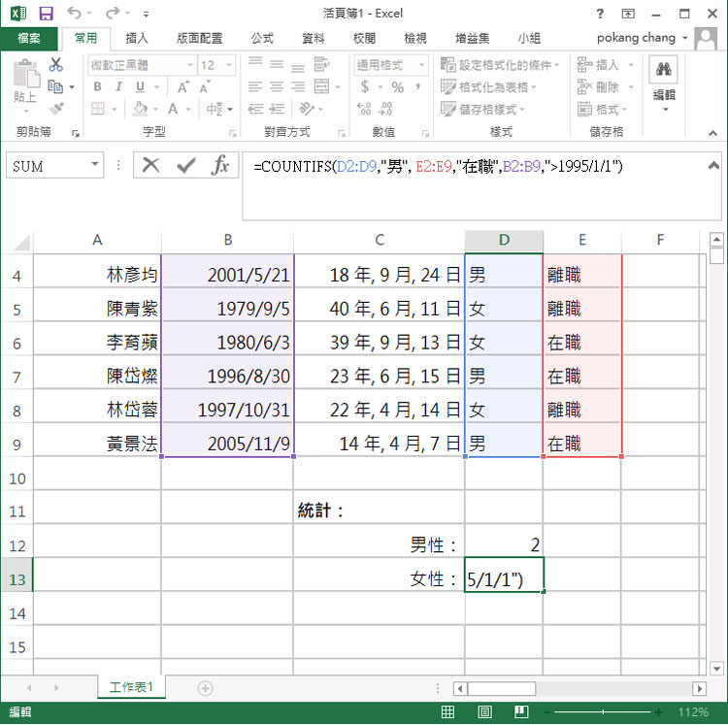The image size is (728, 725).
Task: Open the 檔案 file menu
Action: tap(29, 39)
